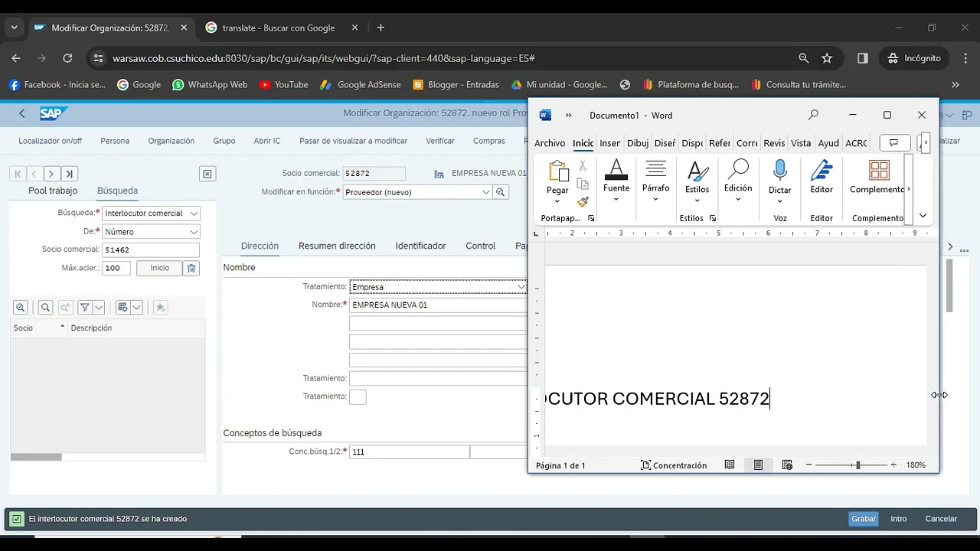Screen dimensions: 980x551
Task: Switch to the Vista tab in Word
Action: [x=801, y=143]
